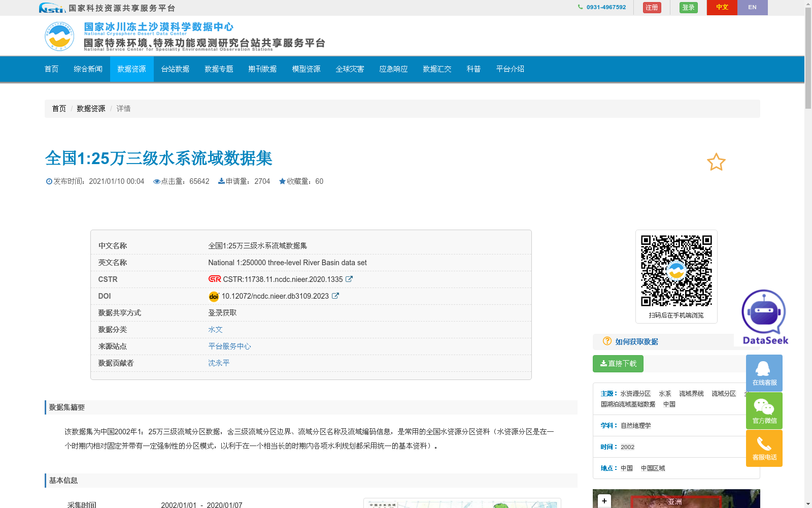Click the 基本信息 section header

tap(311, 481)
